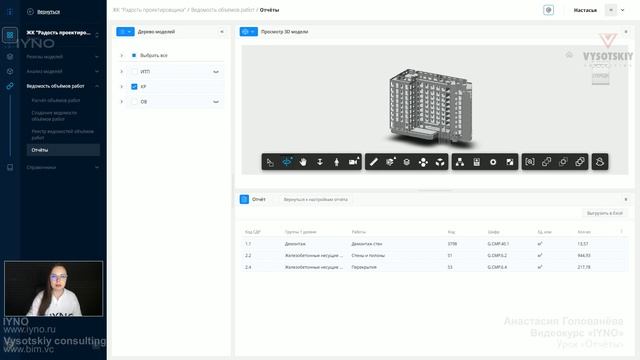Click the bracketed search icon in toolbar
Viewport: 640px width, 360px height.
pos(530,162)
